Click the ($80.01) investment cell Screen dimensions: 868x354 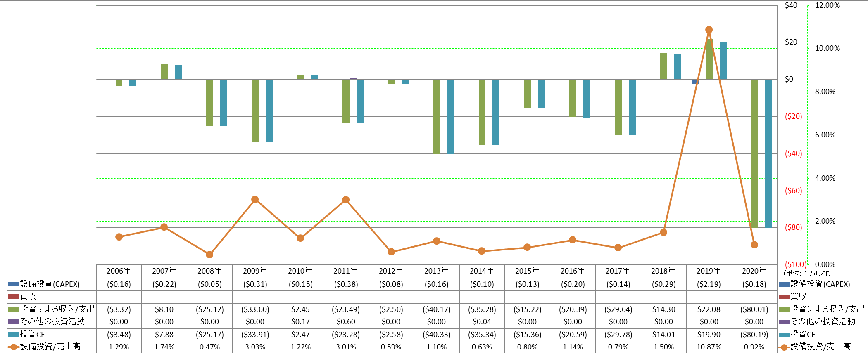coord(754,309)
